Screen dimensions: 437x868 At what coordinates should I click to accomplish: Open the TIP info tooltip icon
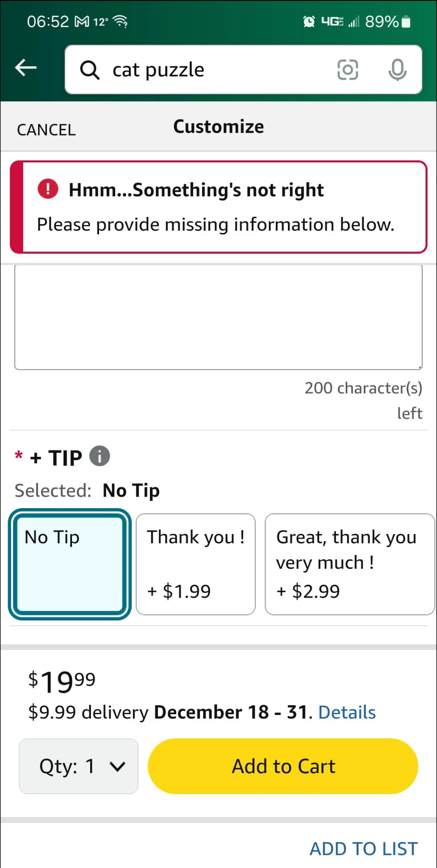[100, 456]
